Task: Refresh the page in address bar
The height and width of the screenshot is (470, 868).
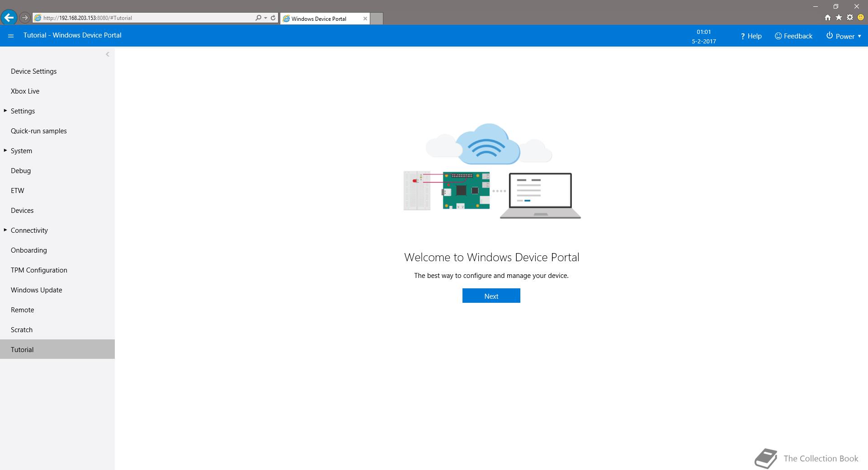Action: [273, 18]
